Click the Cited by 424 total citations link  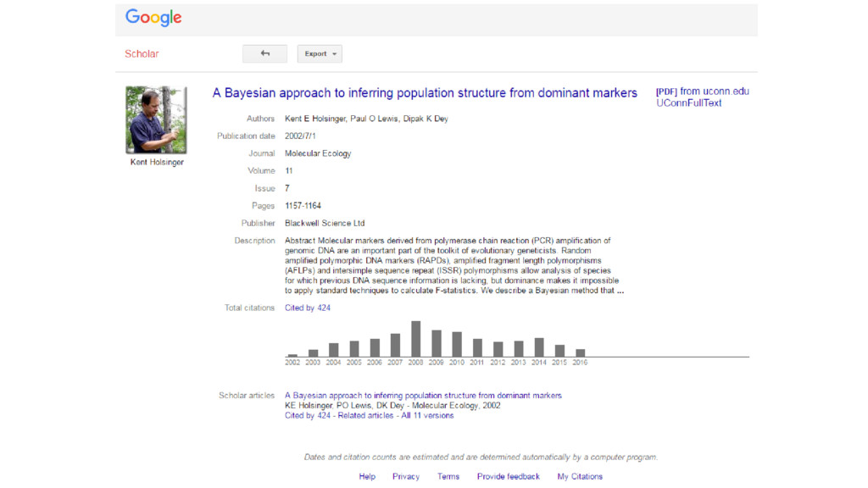308,308
